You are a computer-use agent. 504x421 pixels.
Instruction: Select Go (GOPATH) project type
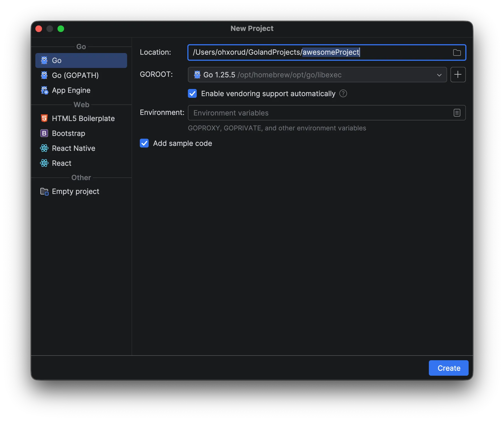tap(75, 75)
